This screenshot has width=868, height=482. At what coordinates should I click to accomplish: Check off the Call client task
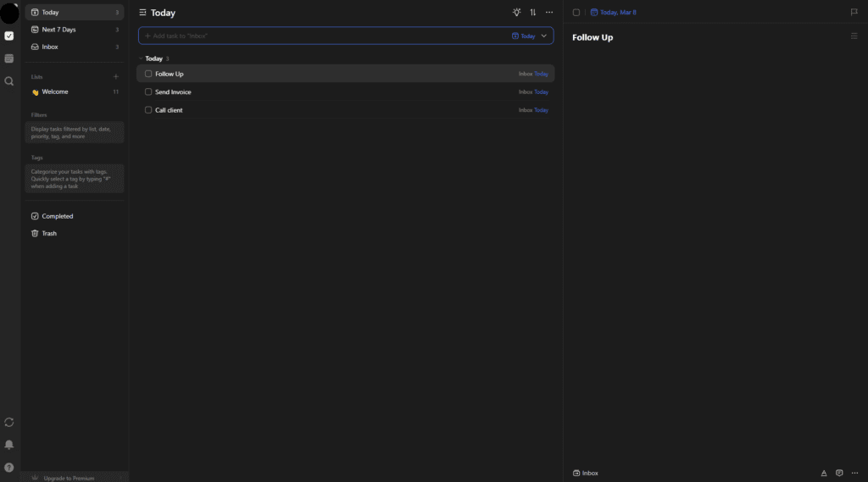[x=148, y=110]
